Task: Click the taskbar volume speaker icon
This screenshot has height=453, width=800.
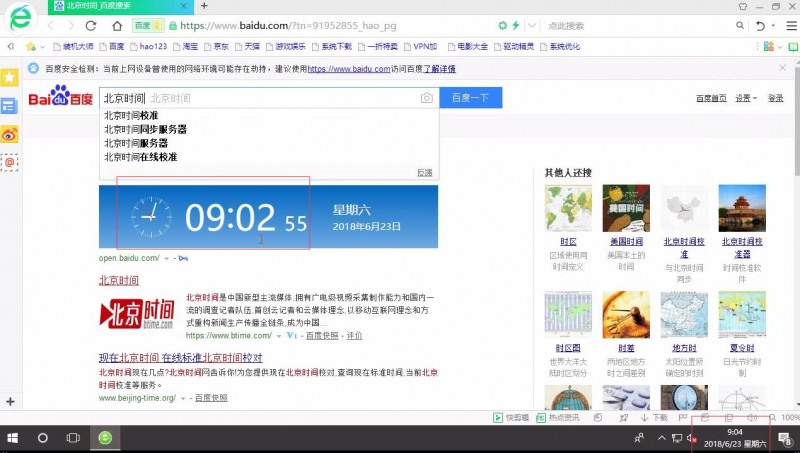Action: [692, 438]
